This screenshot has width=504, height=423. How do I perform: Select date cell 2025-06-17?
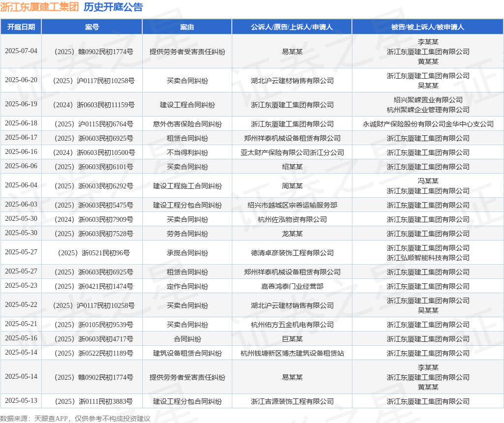coord(21,137)
